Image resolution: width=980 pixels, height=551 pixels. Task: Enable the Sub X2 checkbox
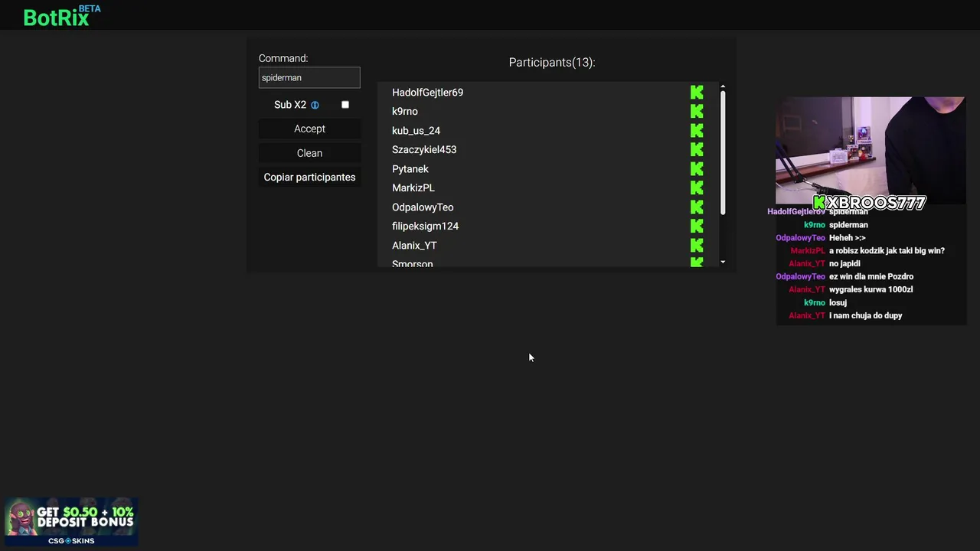point(345,105)
